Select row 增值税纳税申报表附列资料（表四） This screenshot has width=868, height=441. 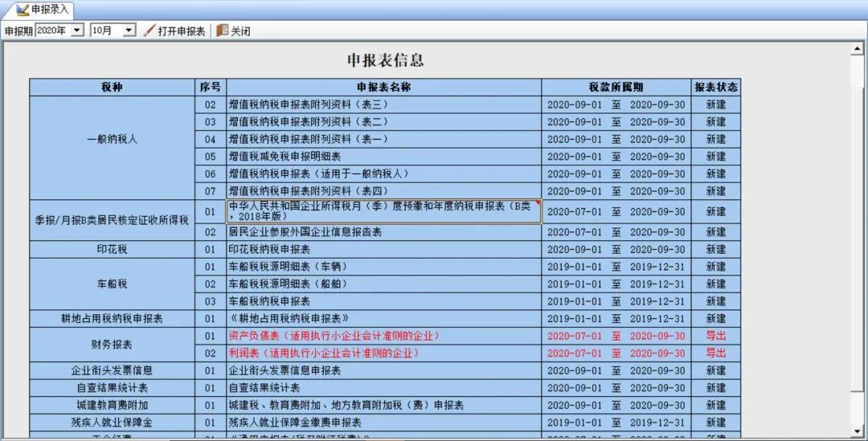point(383,191)
